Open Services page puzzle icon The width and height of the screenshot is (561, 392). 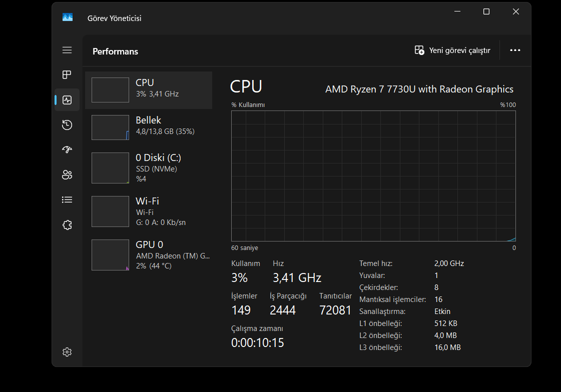(x=67, y=225)
